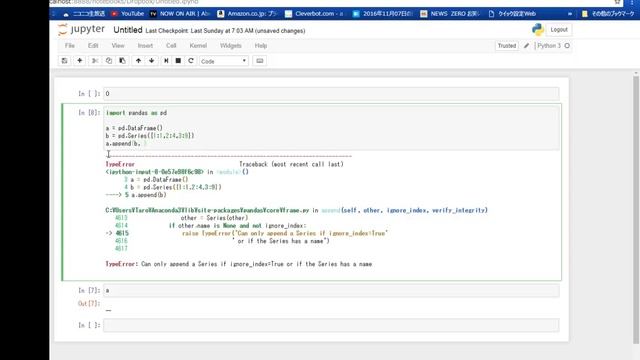Open the 2016年11月07日 bookmark
This screenshot has height=360, width=640.
click(x=382, y=13)
